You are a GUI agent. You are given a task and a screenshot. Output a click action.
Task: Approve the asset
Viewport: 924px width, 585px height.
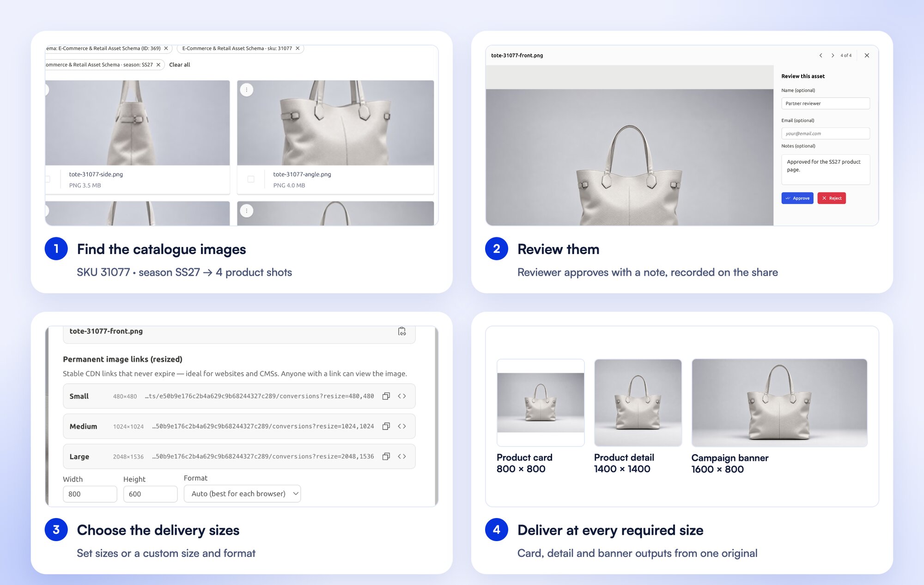(x=797, y=198)
